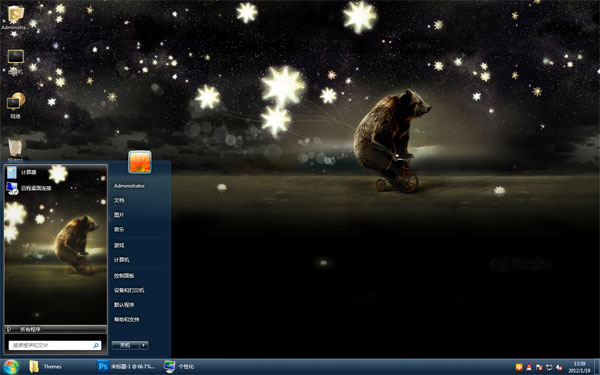Click the search programs and files box

pyautogui.click(x=55, y=346)
